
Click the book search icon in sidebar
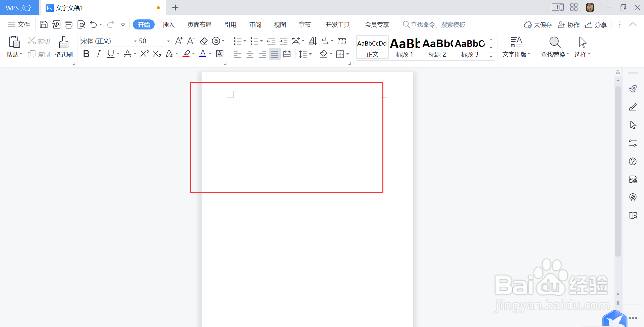point(633,215)
